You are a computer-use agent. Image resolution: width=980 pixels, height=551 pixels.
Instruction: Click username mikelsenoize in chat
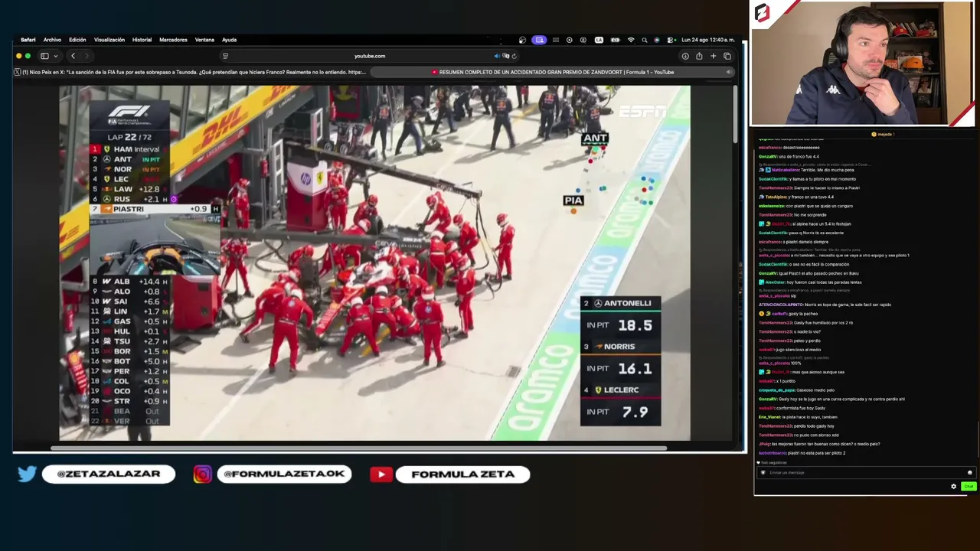[x=773, y=206]
